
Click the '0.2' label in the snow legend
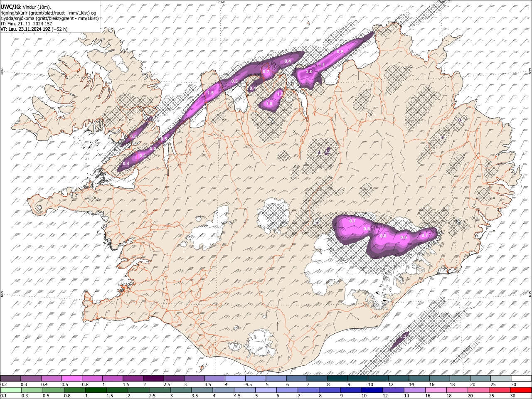pyautogui.click(x=4, y=384)
